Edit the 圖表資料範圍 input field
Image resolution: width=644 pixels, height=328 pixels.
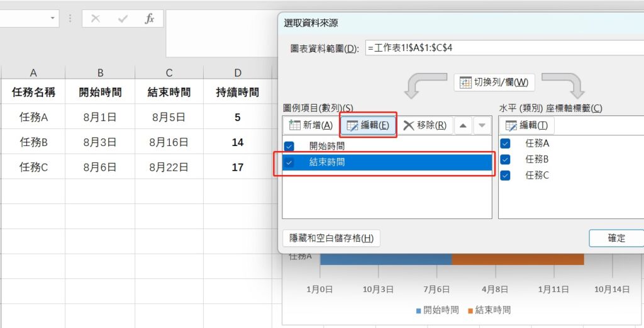point(504,48)
